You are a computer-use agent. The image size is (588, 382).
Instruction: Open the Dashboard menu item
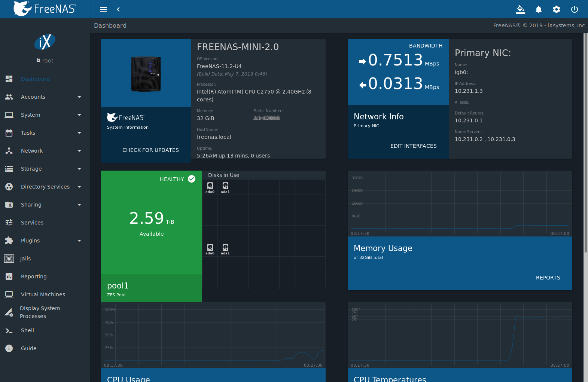(45, 79)
